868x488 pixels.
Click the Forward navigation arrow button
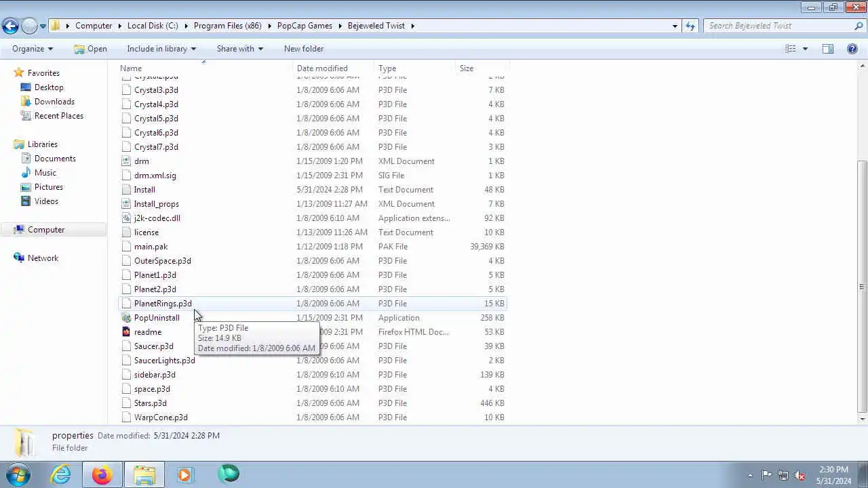29,26
